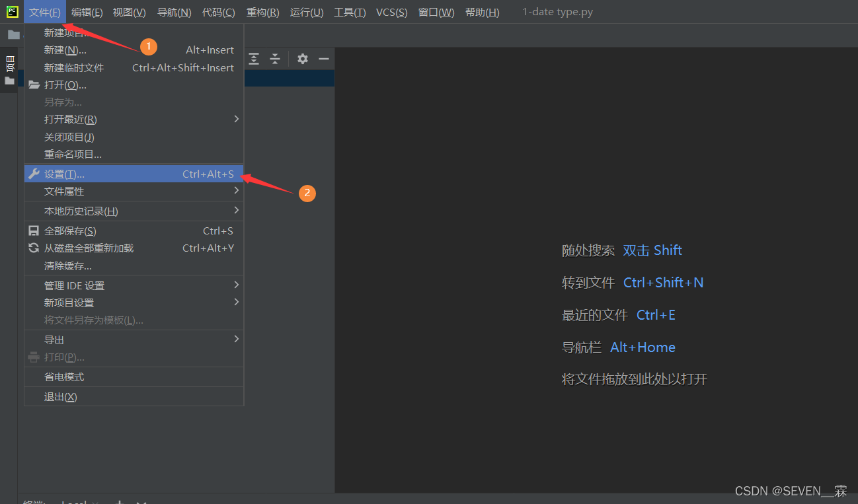Click the folder icon below 项目 side tab

pyautogui.click(x=9, y=81)
